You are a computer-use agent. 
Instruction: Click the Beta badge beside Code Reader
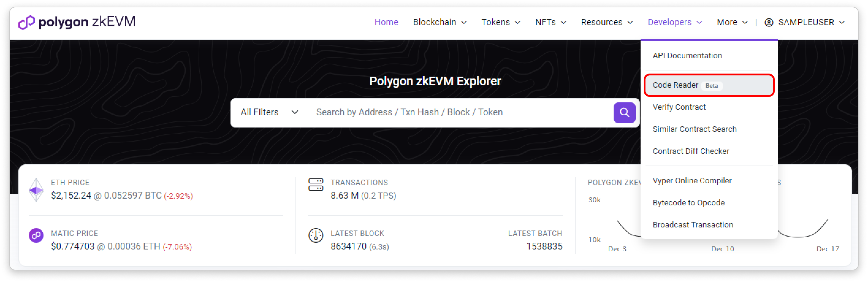point(711,86)
